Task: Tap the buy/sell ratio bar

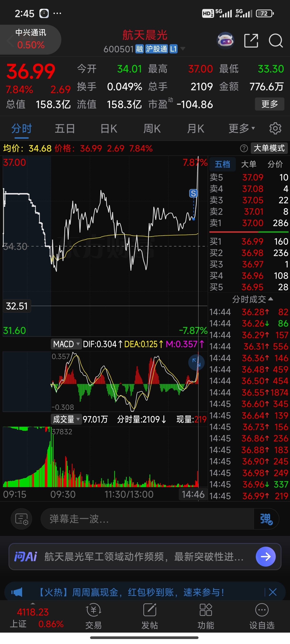Action: 249,232
